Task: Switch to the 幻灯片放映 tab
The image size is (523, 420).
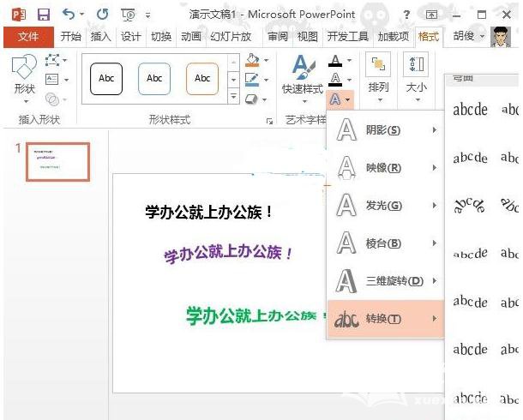Action: (231, 36)
